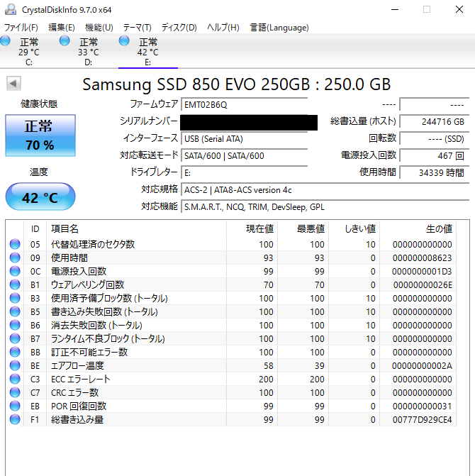Click the rotation rate value ---- (SSD)
475x476 pixels.
[435, 139]
